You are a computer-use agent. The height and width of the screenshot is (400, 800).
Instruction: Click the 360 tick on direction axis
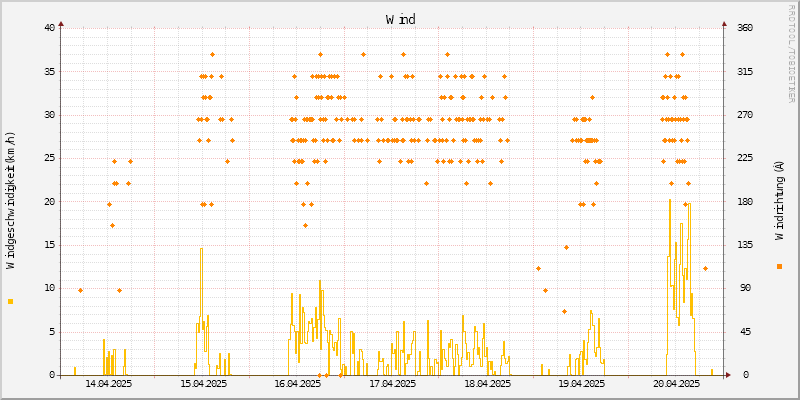tap(740, 28)
